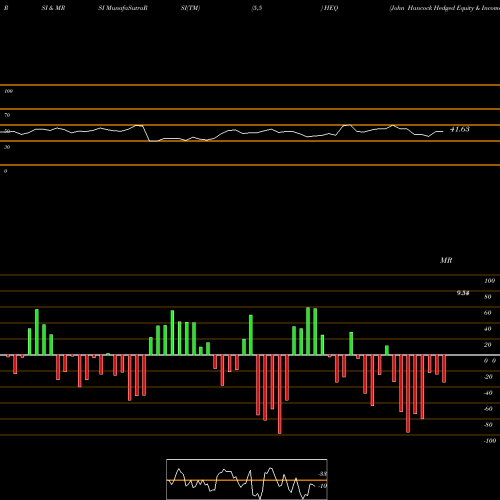
Task: Click the 'SI & MR' header label
Action: coord(53,8)
